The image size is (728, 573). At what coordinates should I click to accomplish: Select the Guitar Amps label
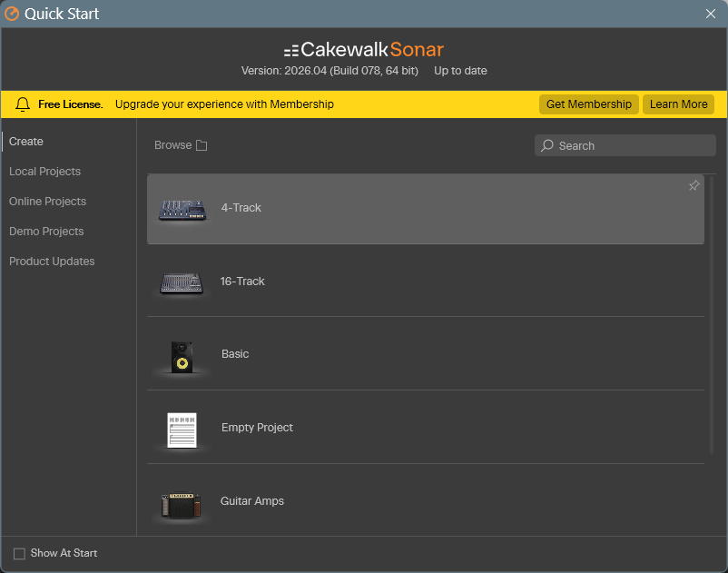click(x=252, y=501)
